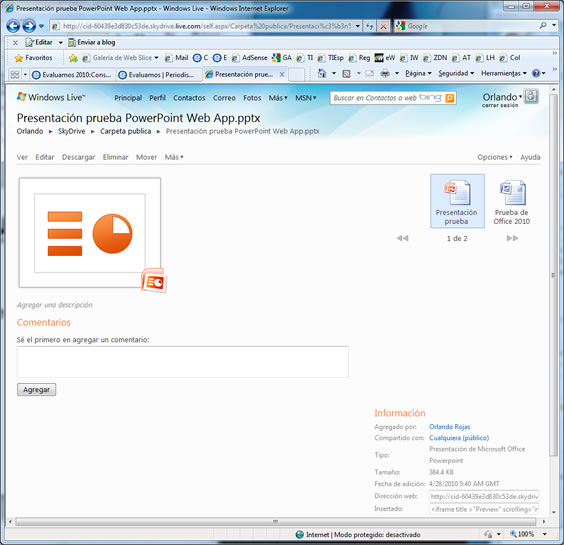Open the recent pages dropdown arrow
The height and width of the screenshot is (545, 564).
point(41,26)
